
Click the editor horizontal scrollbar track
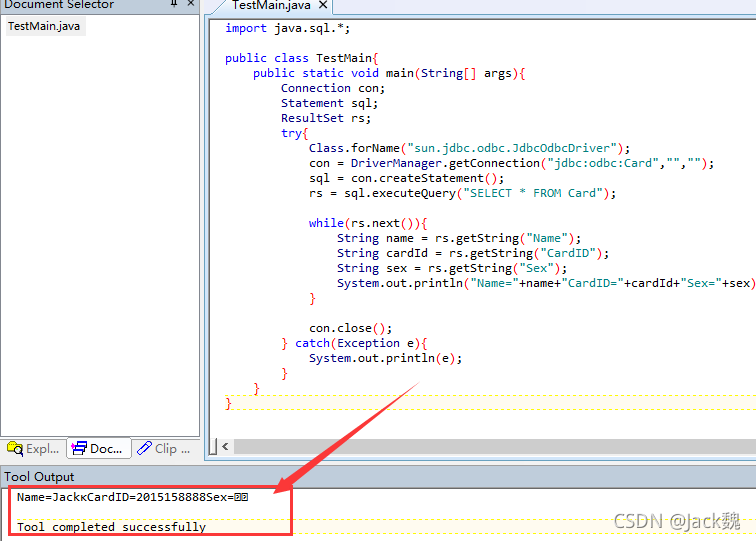(x=494, y=446)
